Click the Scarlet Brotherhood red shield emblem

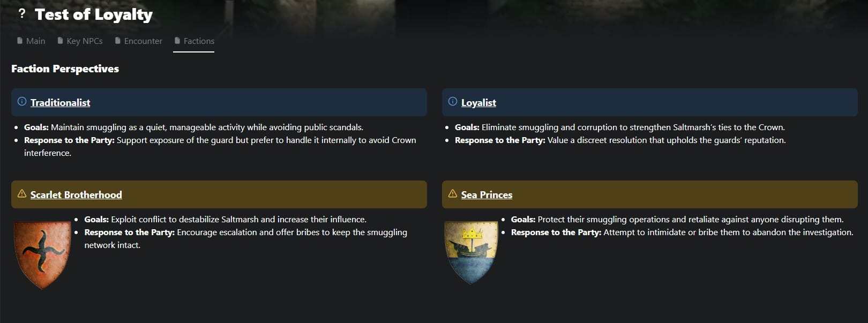[x=42, y=254]
